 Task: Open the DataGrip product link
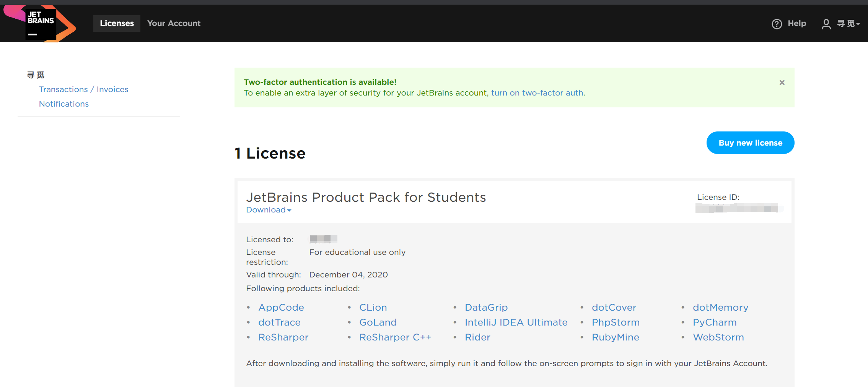click(x=486, y=308)
